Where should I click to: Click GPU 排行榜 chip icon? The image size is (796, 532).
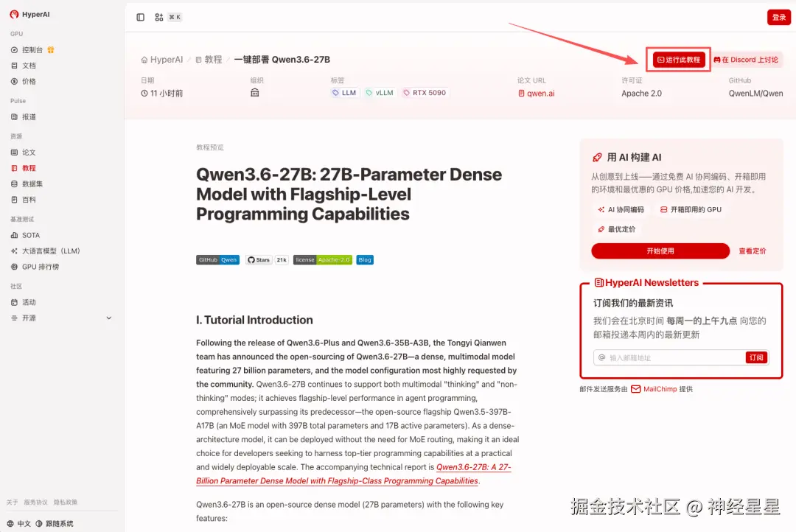pos(14,267)
